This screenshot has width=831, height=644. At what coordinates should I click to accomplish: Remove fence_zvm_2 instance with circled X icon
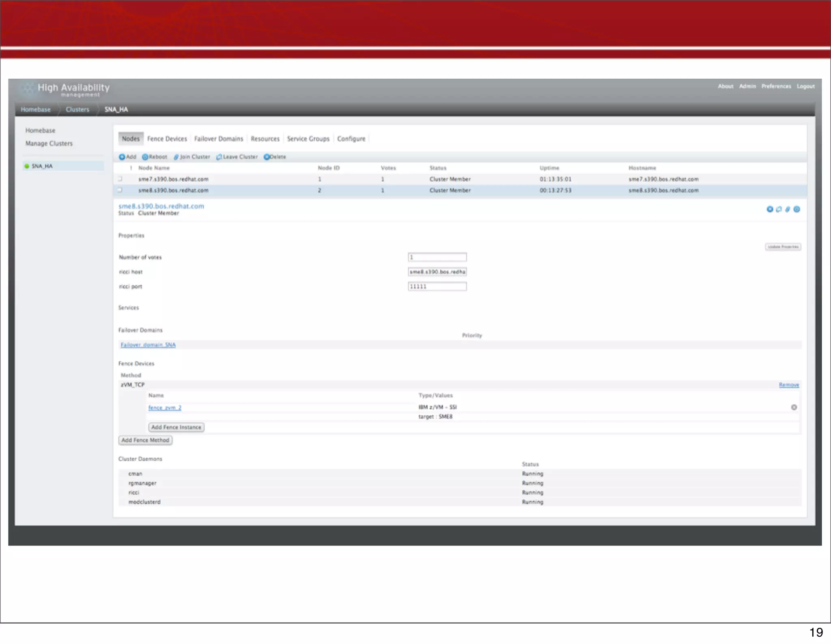click(x=794, y=407)
